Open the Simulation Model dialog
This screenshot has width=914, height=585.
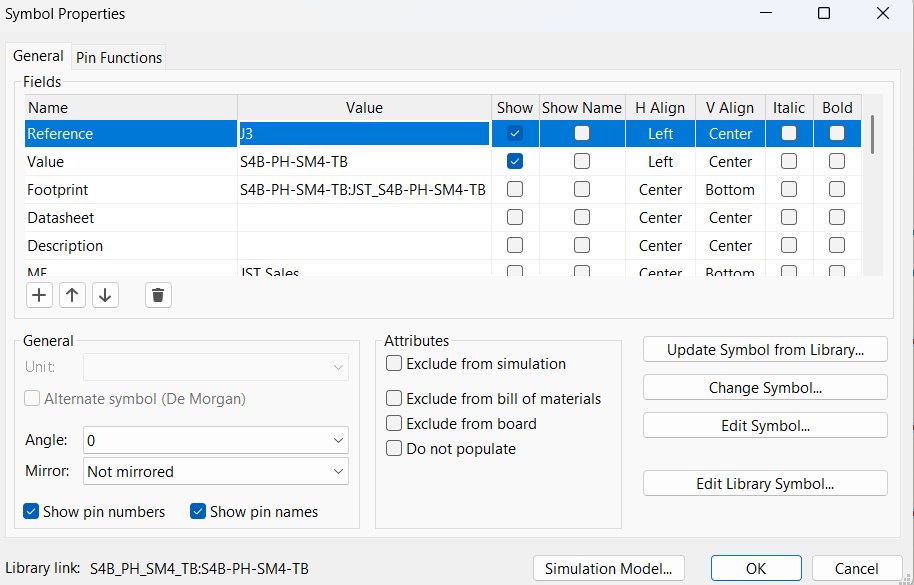[609, 568]
